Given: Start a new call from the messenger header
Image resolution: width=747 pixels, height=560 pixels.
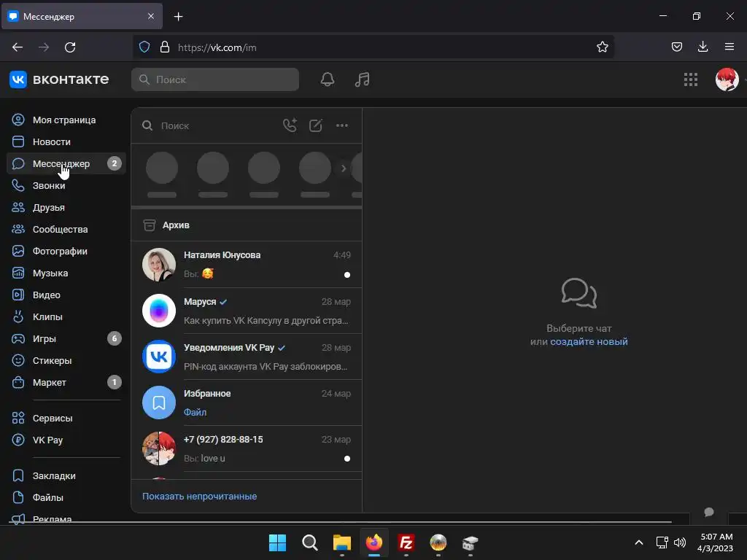Looking at the screenshot, I should (290, 125).
